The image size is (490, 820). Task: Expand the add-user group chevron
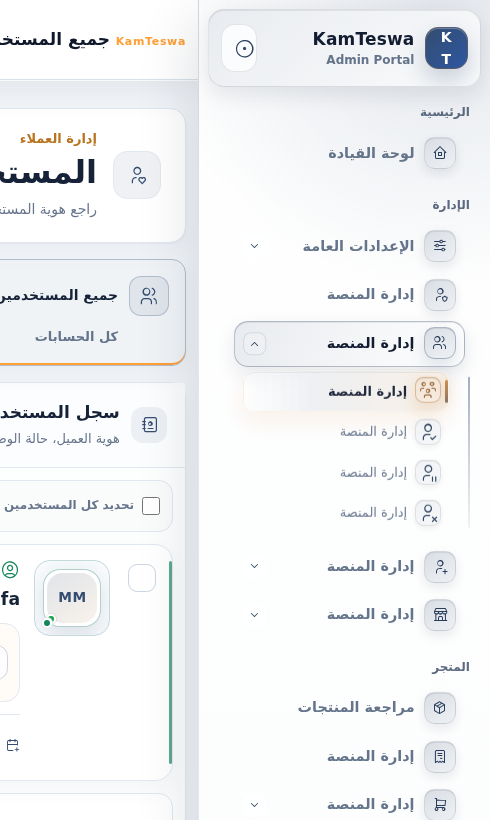tap(254, 566)
